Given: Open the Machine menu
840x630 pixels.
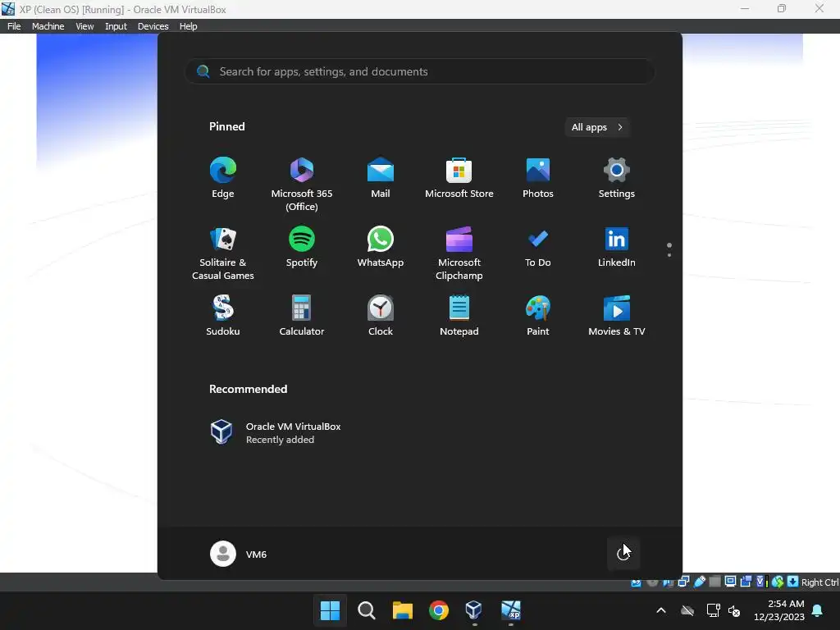Looking at the screenshot, I should [x=48, y=26].
